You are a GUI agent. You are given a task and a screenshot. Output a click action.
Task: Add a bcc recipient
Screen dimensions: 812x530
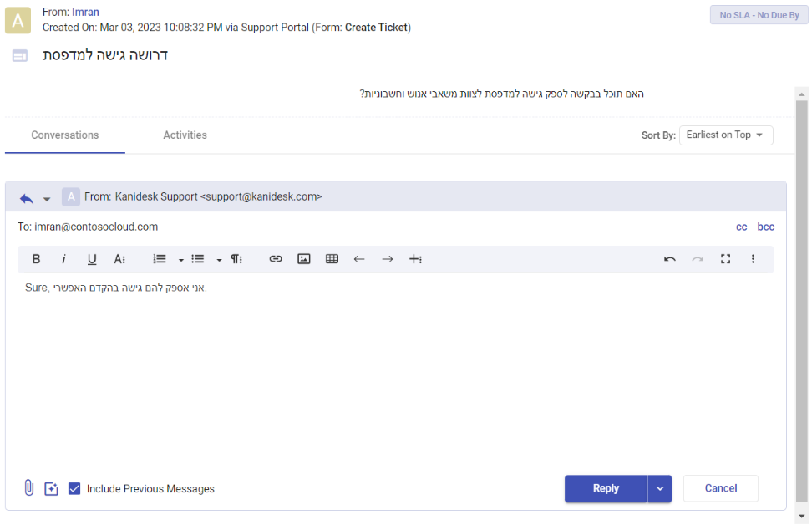766,227
